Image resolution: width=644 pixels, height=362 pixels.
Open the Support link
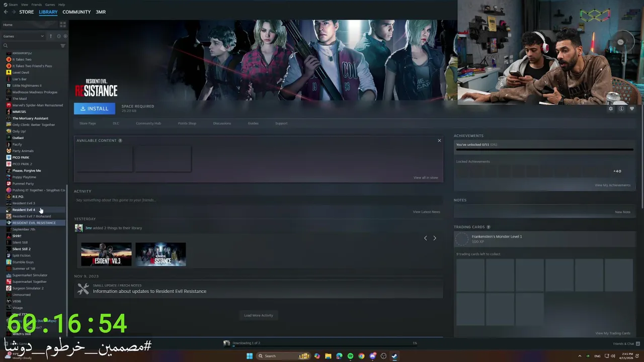point(281,123)
